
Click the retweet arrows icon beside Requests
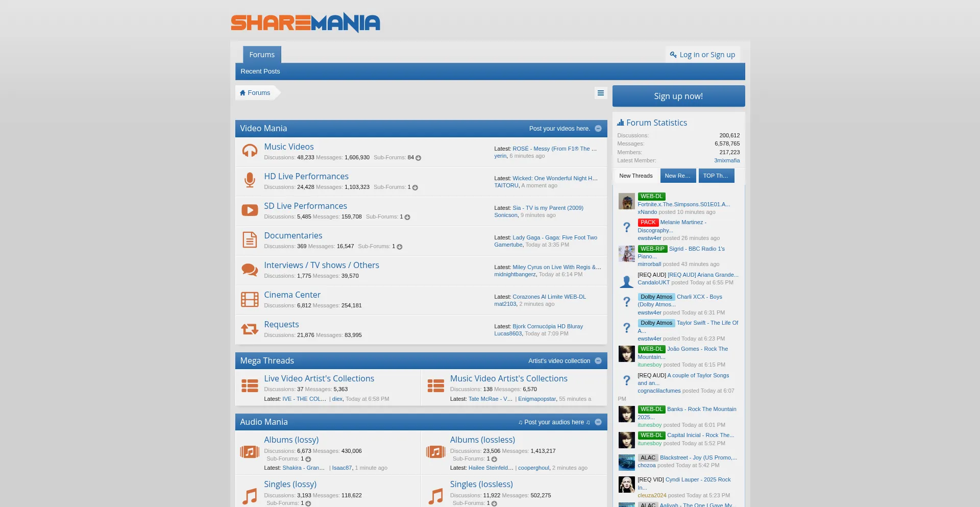coord(250,329)
